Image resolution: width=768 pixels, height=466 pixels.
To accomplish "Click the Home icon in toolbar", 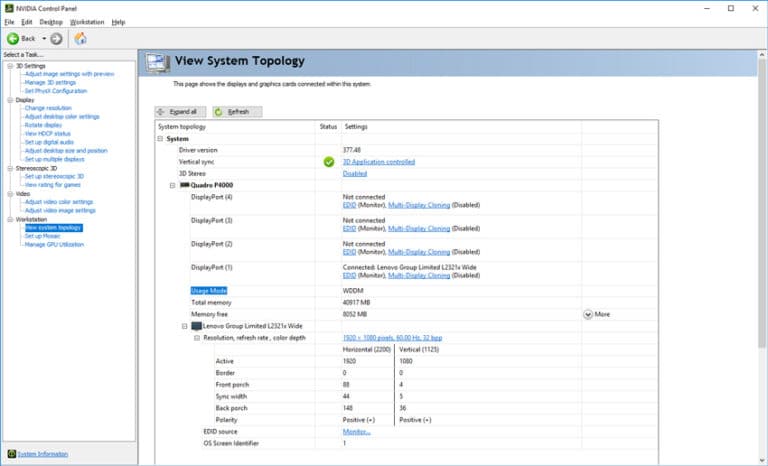I will coord(80,39).
